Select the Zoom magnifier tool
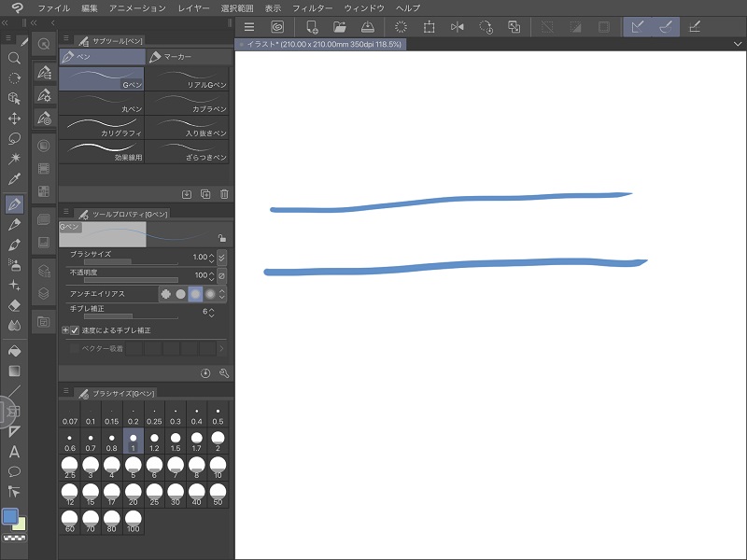 click(x=14, y=58)
